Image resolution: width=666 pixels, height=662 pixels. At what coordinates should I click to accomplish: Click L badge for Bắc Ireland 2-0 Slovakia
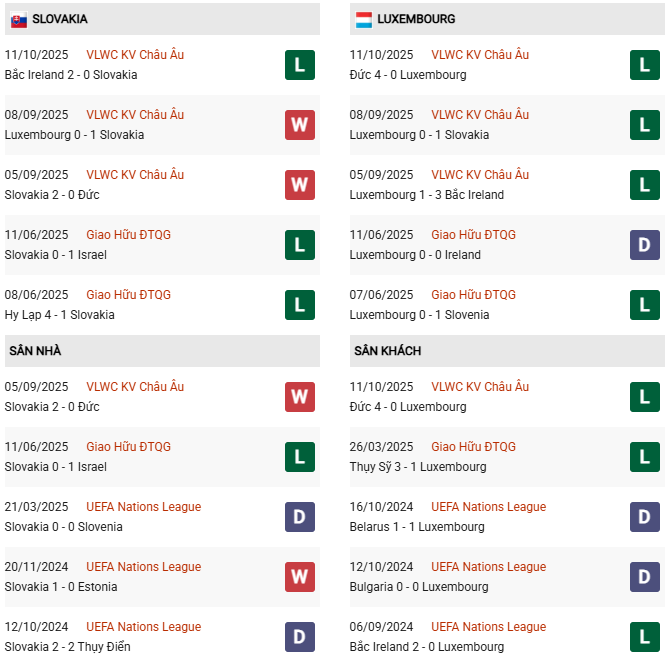[300, 65]
